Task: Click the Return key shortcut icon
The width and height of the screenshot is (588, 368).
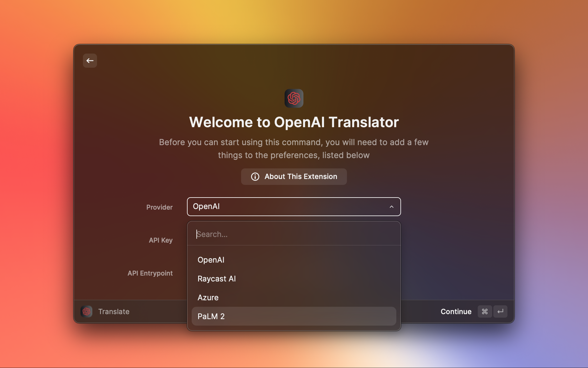Action: (x=500, y=311)
